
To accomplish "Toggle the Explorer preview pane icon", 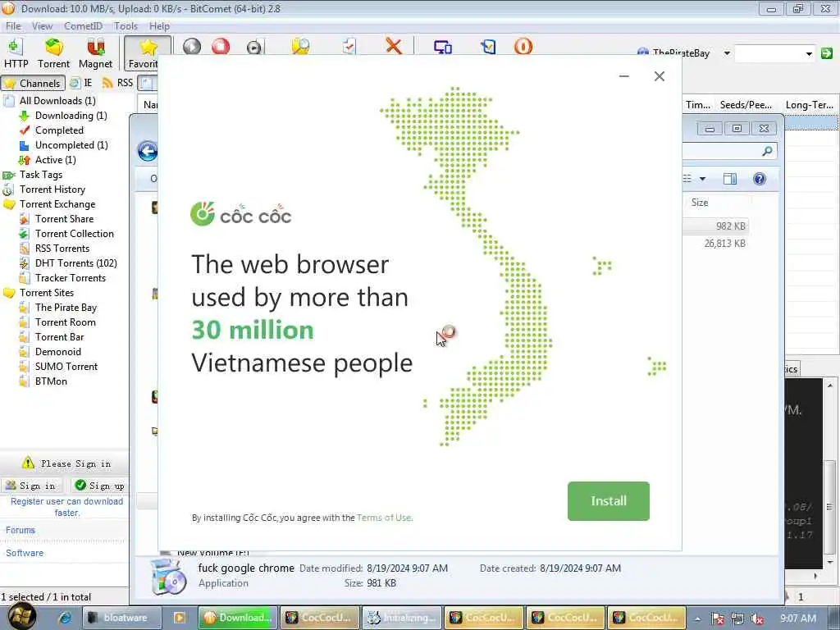I will pos(729,179).
